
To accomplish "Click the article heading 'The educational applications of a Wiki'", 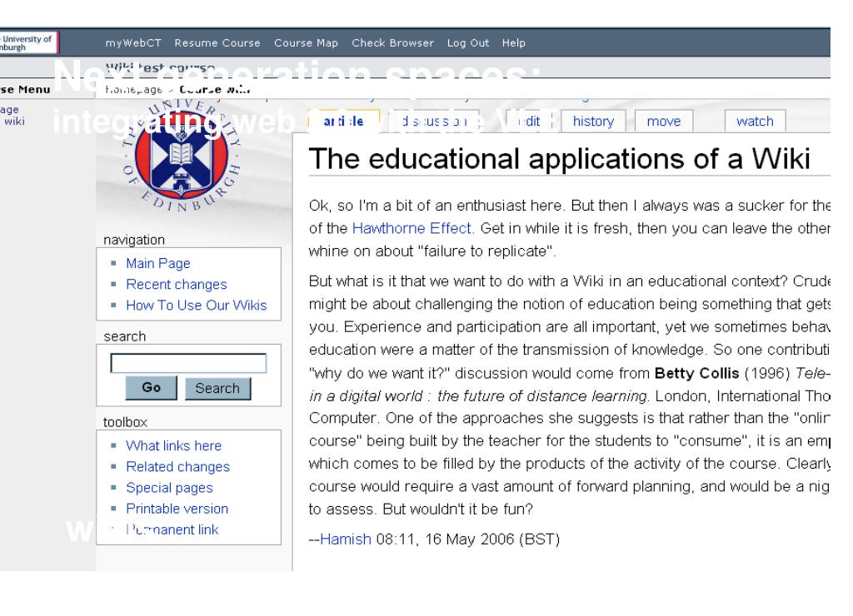I will click(x=559, y=159).
